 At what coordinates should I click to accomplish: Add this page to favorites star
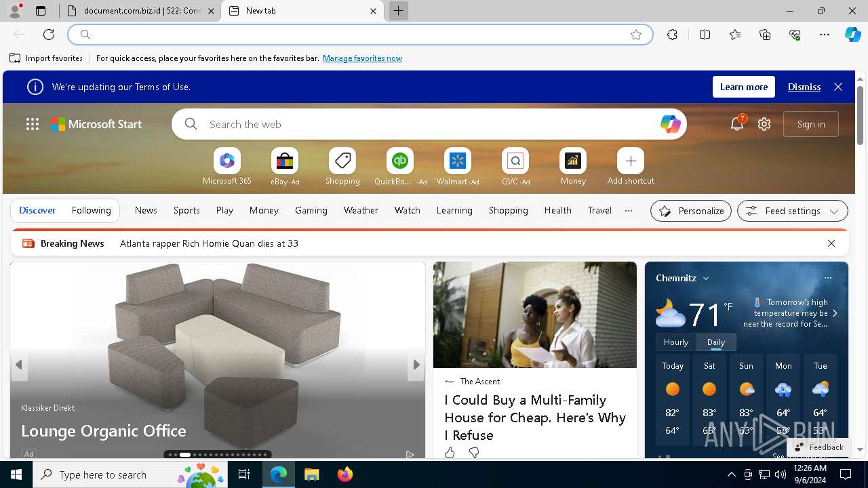point(636,35)
